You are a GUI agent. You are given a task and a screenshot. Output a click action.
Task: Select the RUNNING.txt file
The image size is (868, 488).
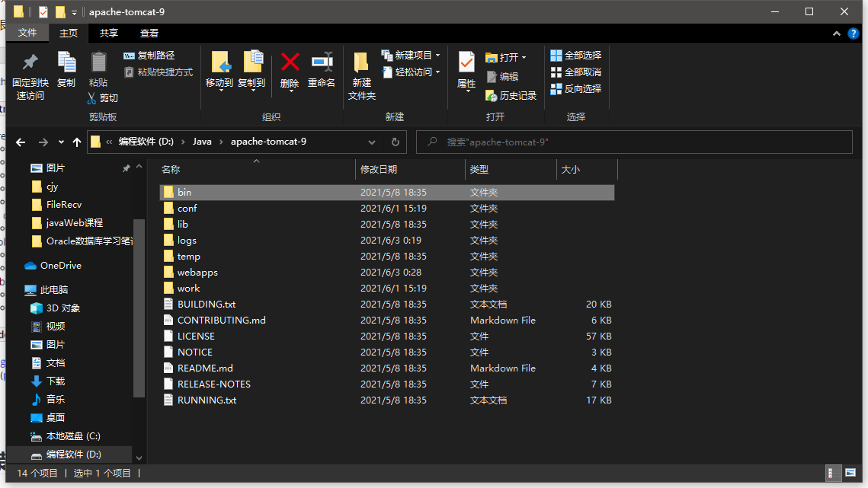387,400
